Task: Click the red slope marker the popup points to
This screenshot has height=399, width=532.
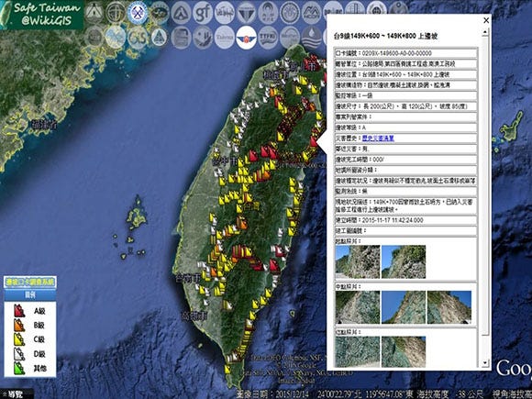Action: click(315, 141)
